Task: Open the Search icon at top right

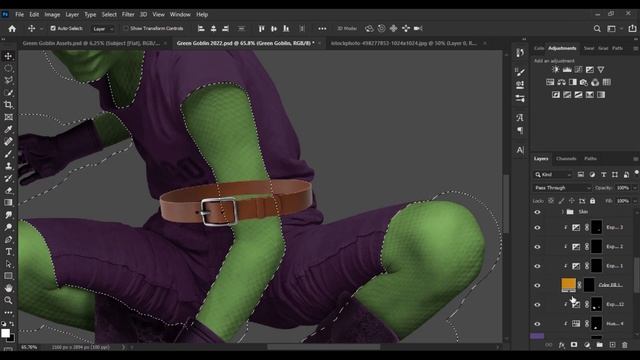Action: pyautogui.click(x=597, y=29)
